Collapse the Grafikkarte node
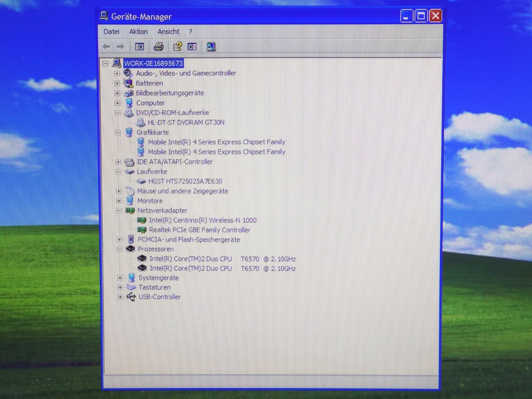Image resolution: width=532 pixels, height=399 pixels. tap(118, 133)
